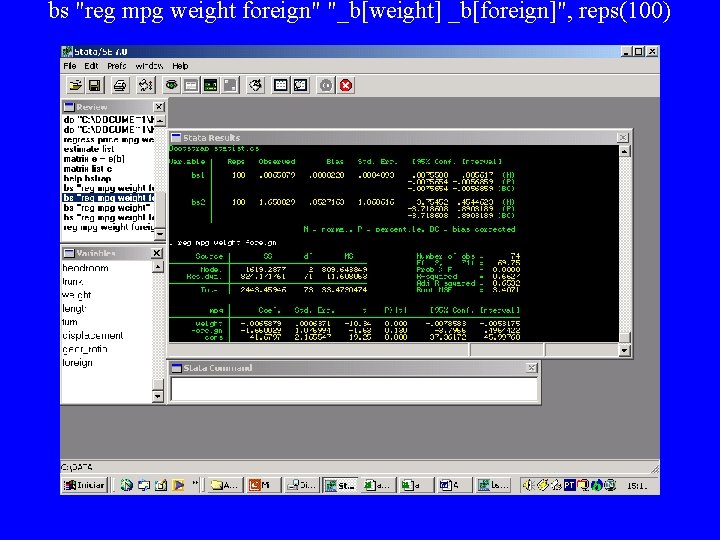720x540 pixels.
Task: Select variable trunk in Variables panel
Action: click(73, 281)
